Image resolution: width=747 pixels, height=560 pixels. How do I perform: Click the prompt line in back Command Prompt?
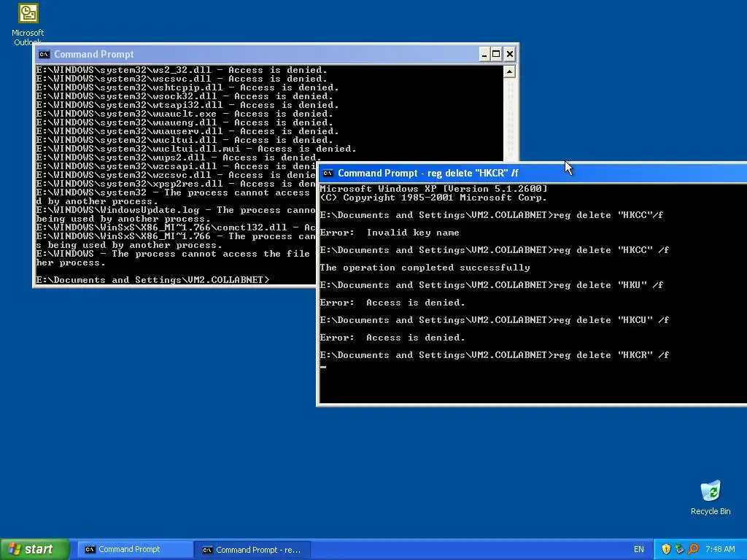point(153,280)
